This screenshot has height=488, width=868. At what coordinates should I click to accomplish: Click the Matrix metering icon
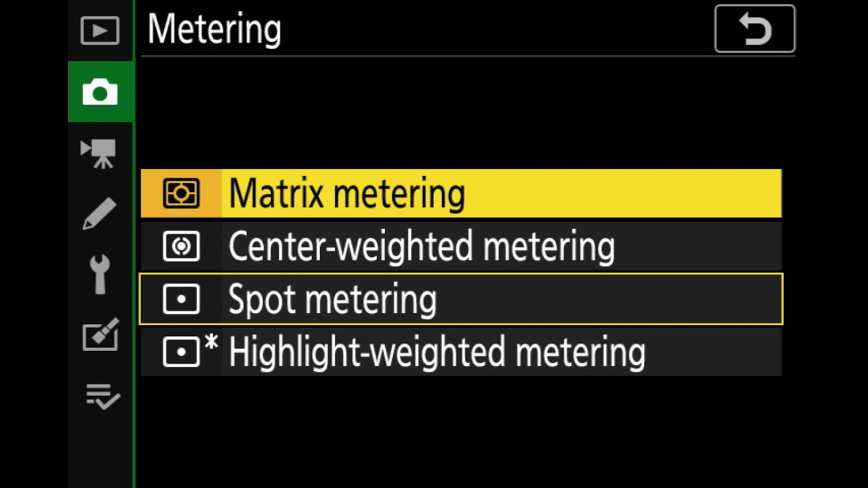pyautogui.click(x=181, y=194)
